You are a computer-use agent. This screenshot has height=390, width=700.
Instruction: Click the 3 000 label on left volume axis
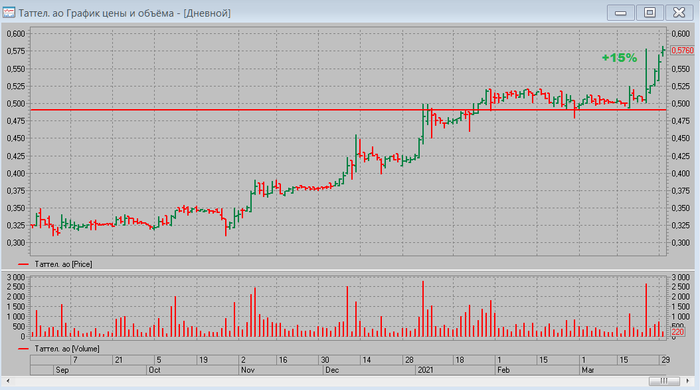[17, 278]
